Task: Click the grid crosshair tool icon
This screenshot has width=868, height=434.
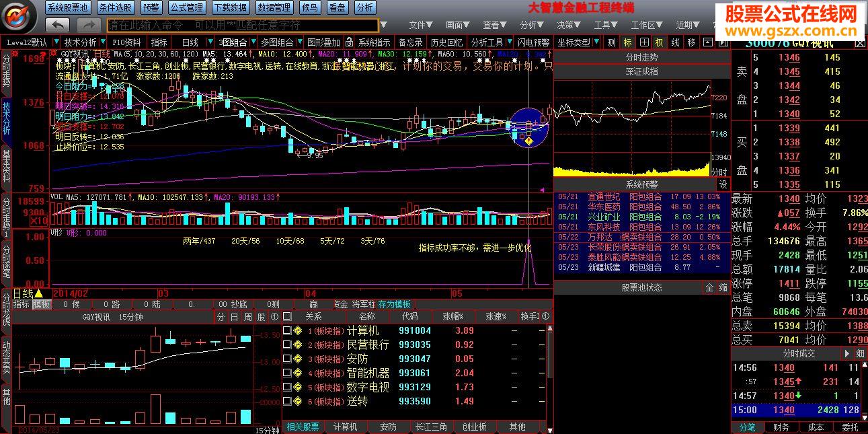Action: (x=644, y=42)
